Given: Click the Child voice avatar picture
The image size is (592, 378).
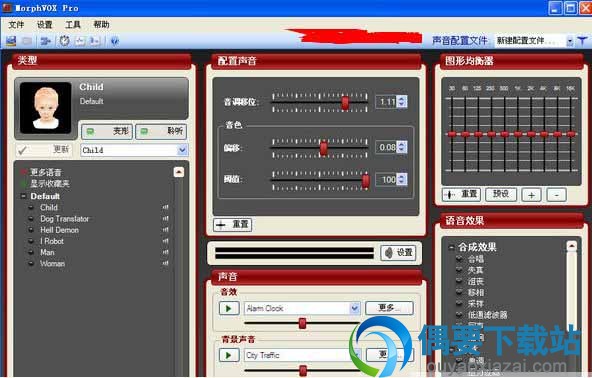Looking at the screenshot, I should click(46, 108).
